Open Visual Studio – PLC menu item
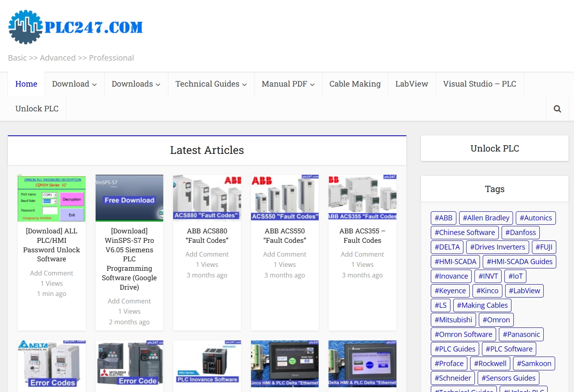This screenshot has height=392, width=574. (480, 84)
